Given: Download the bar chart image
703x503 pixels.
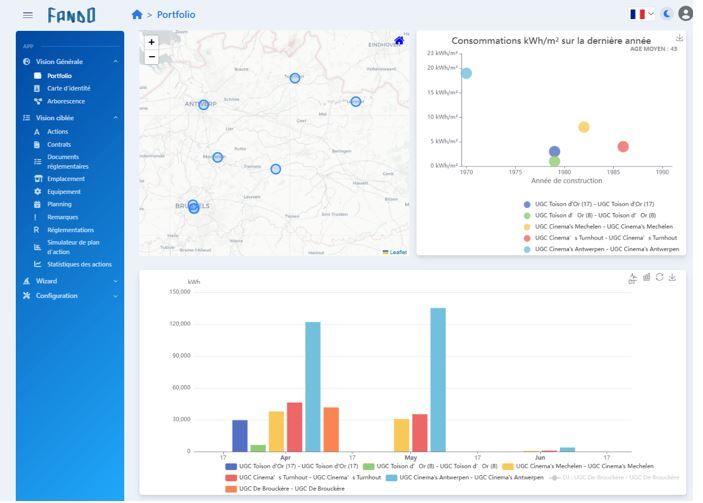Looking at the screenshot, I should pyautogui.click(x=672, y=278).
